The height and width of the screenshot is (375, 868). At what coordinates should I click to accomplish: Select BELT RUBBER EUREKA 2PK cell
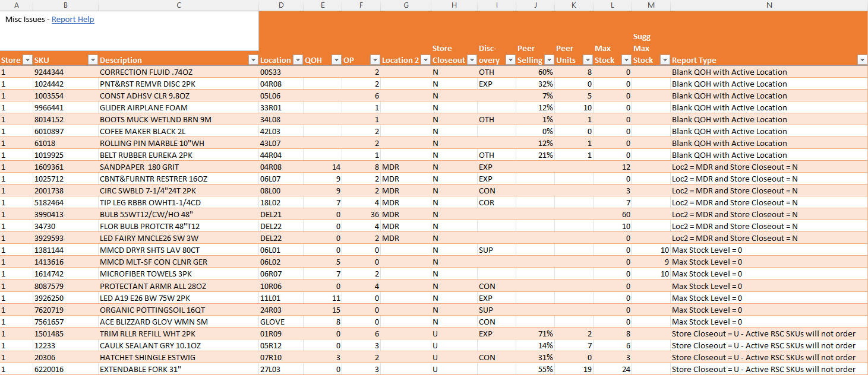coord(178,155)
